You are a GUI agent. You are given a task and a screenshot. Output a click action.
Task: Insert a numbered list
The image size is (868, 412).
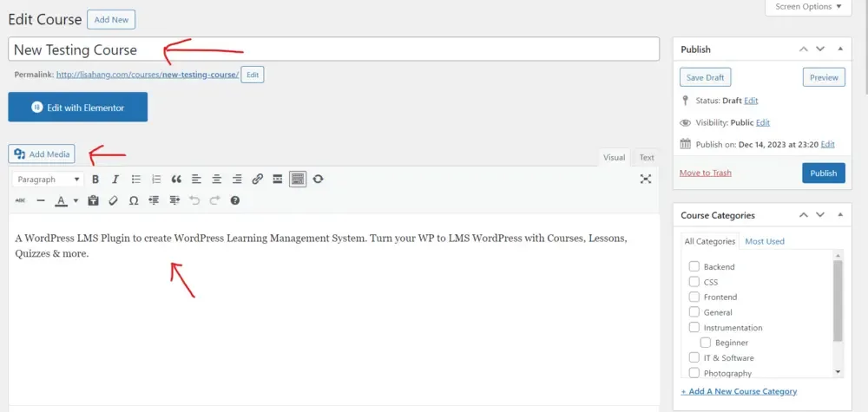pos(156,180)
